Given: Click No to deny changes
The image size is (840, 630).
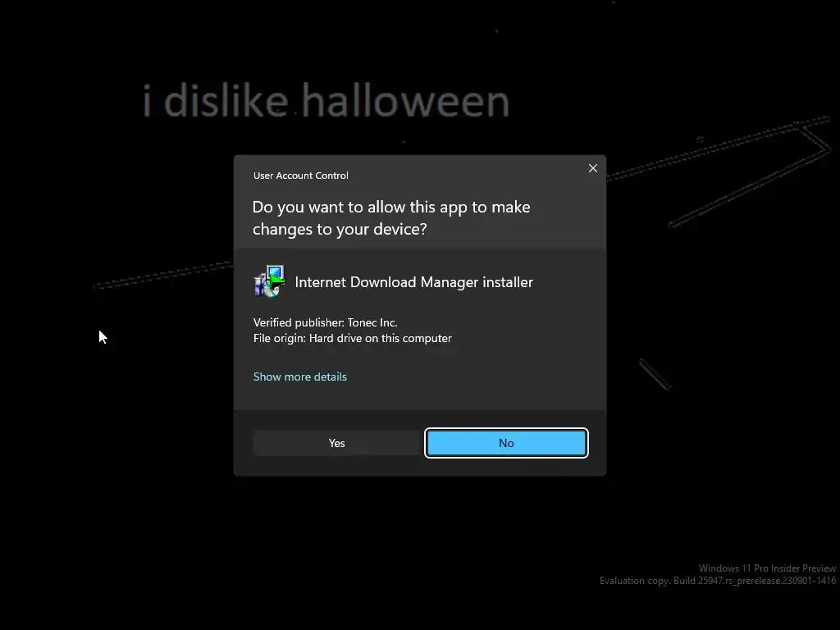Looking at the screenshot, I should 506,443.
